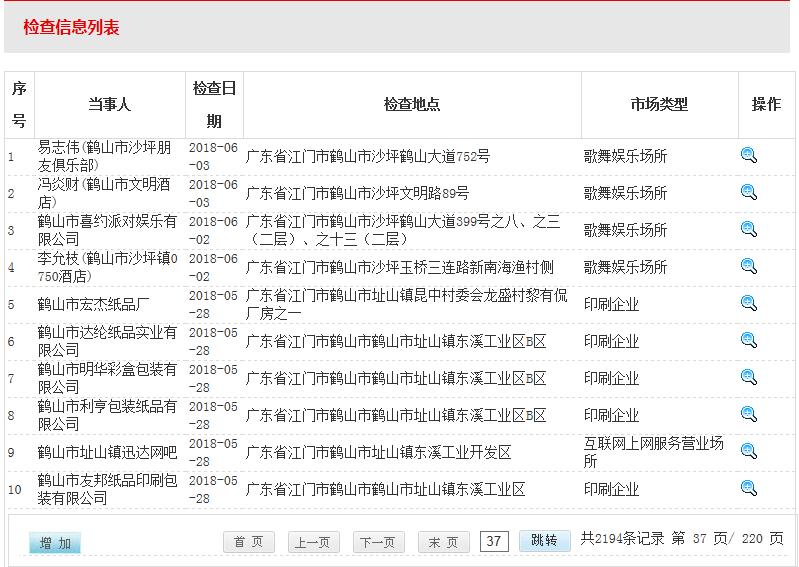Click the page number input field

[494, 541]
